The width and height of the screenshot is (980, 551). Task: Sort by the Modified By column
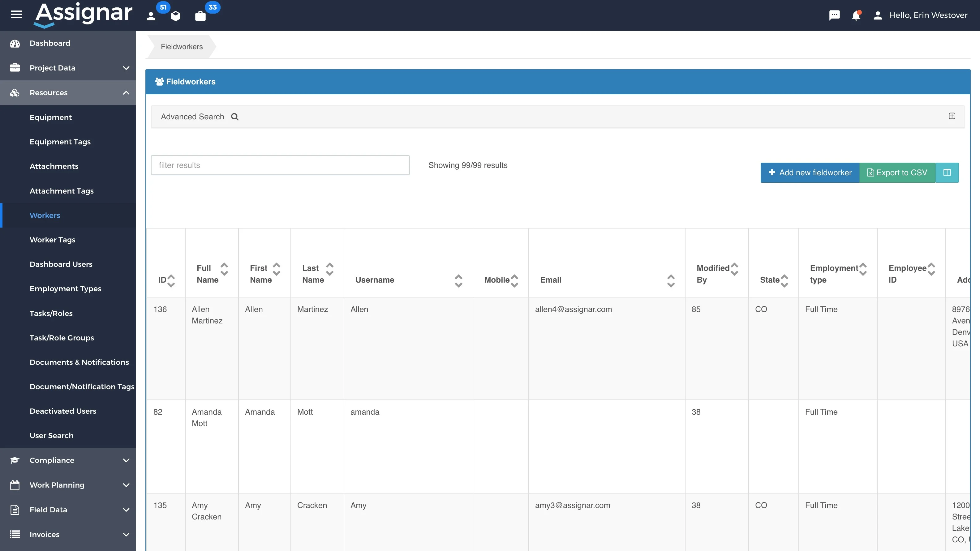click(735, 269)
